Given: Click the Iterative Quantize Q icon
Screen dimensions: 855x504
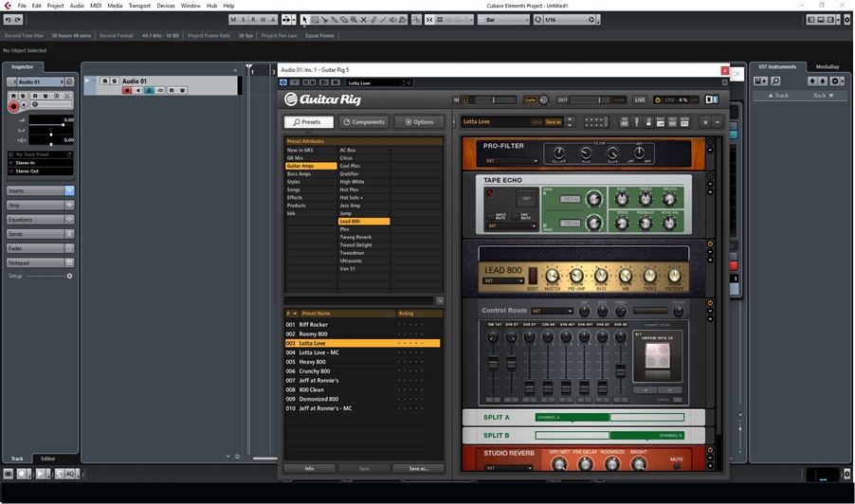Looking at the screenshot, I should coord(538,20).
